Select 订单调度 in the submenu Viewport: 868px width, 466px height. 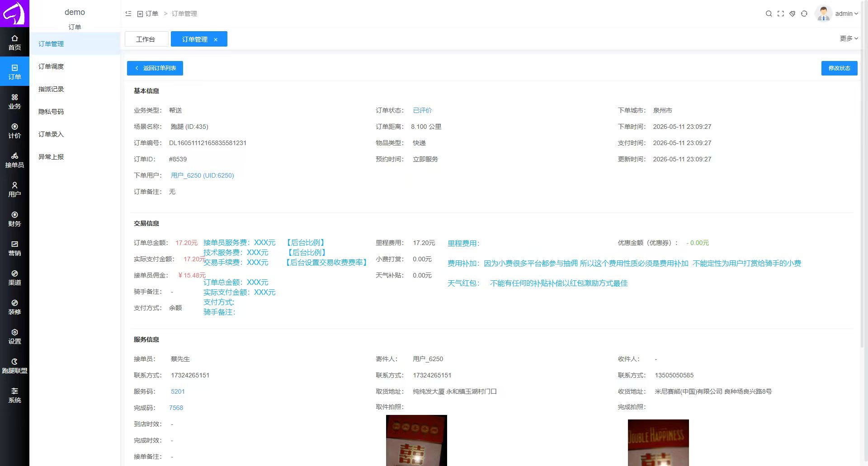pyautogui.click(x=75, y=66)
